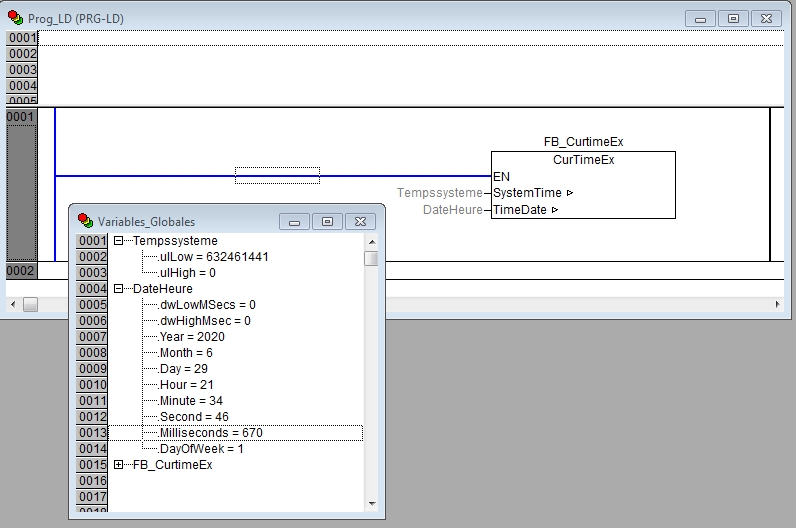The height and width of the screenshot is (528, 796).
Task: Expand the FB_CurtimeEx tree node
Action: 119,465
